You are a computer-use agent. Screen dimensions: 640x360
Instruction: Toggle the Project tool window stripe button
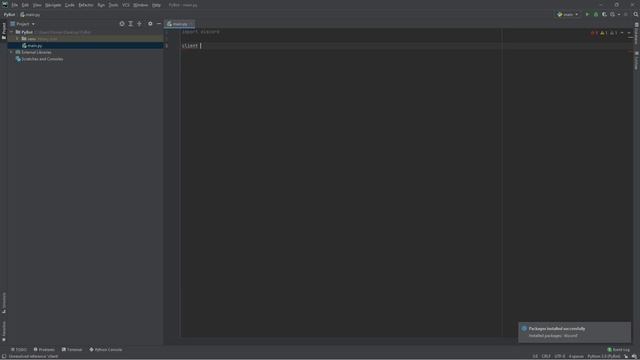pyautogui.click(x=4, y=31)
